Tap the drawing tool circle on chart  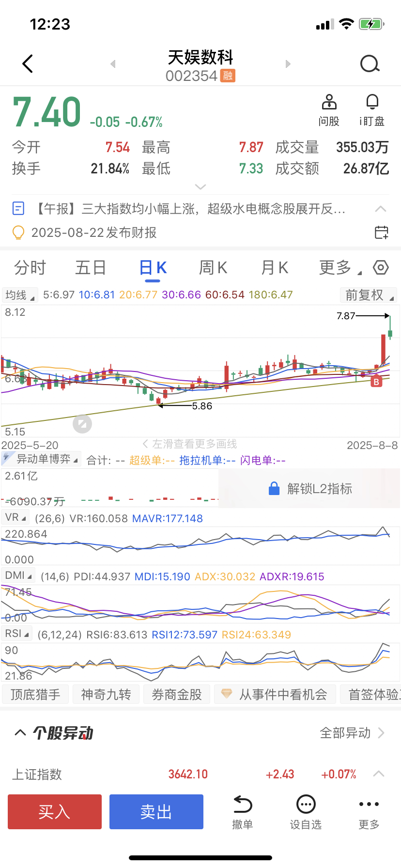pyautogui.click(x=82, y=424)
